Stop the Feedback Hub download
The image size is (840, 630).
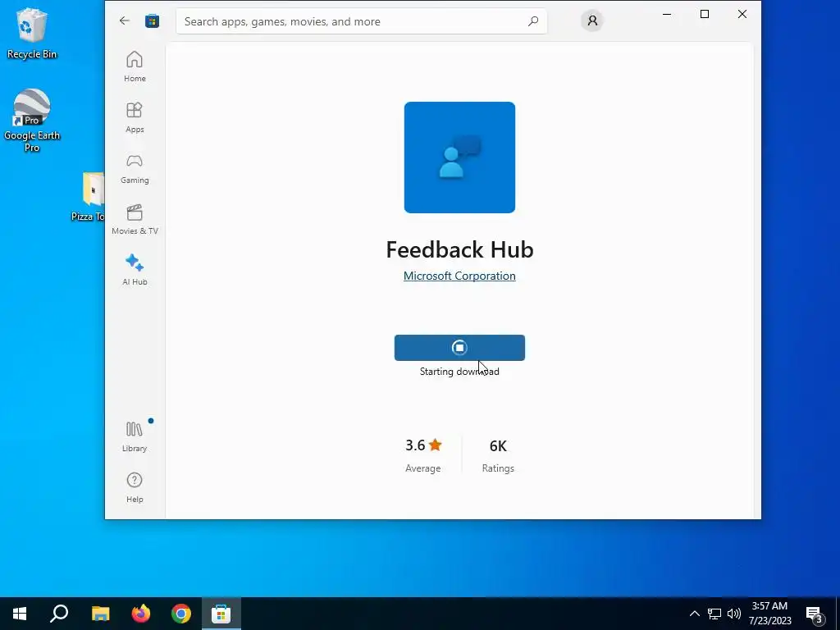[x=459, y=348]
